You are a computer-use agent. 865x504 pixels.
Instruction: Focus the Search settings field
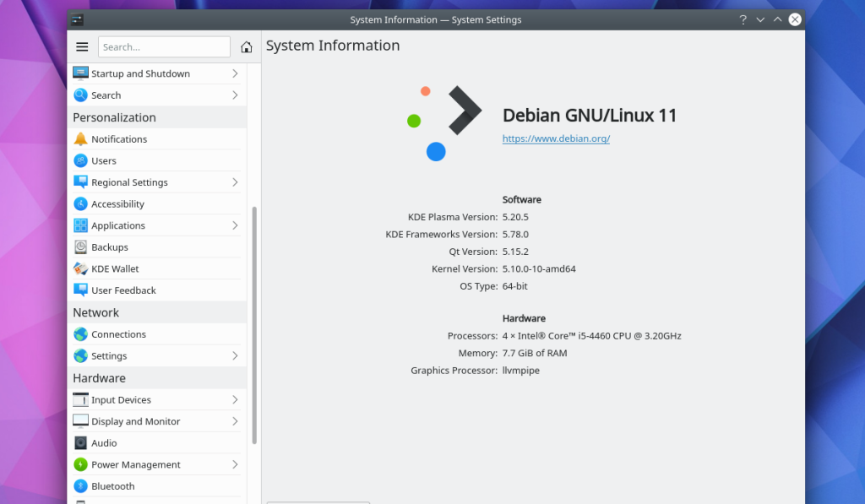coord(165,47)
